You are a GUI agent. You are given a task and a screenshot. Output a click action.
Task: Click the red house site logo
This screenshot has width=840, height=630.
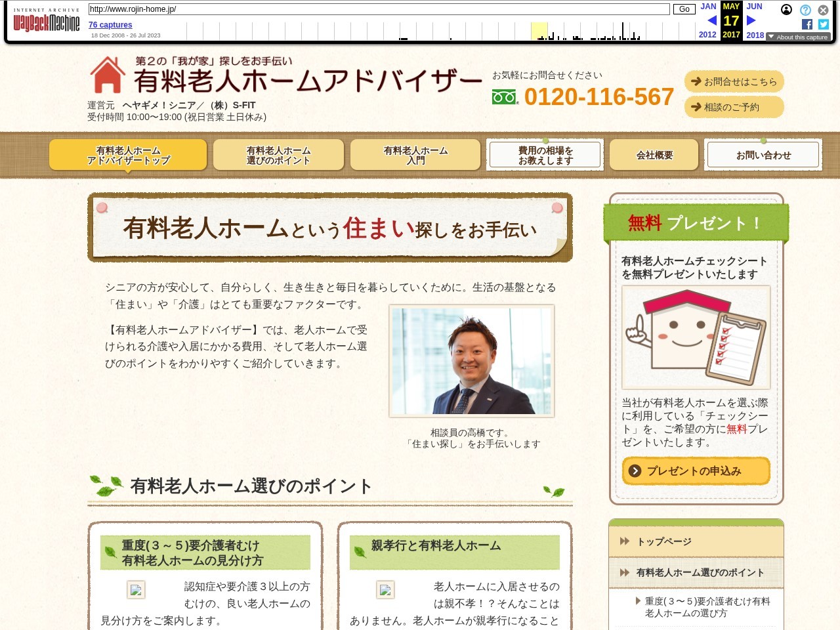tap(108, 75)
